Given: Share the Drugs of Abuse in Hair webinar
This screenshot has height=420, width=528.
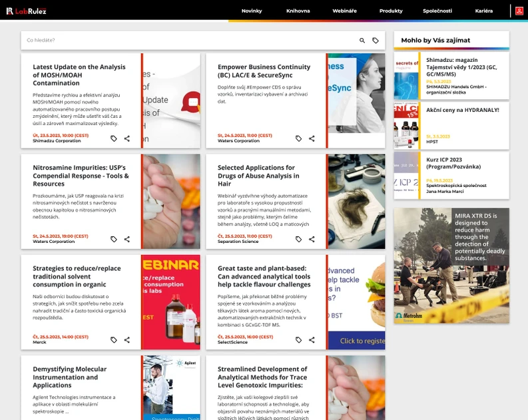Looking at the screenshot, I should pyautogui.click(x=312, y=239).
